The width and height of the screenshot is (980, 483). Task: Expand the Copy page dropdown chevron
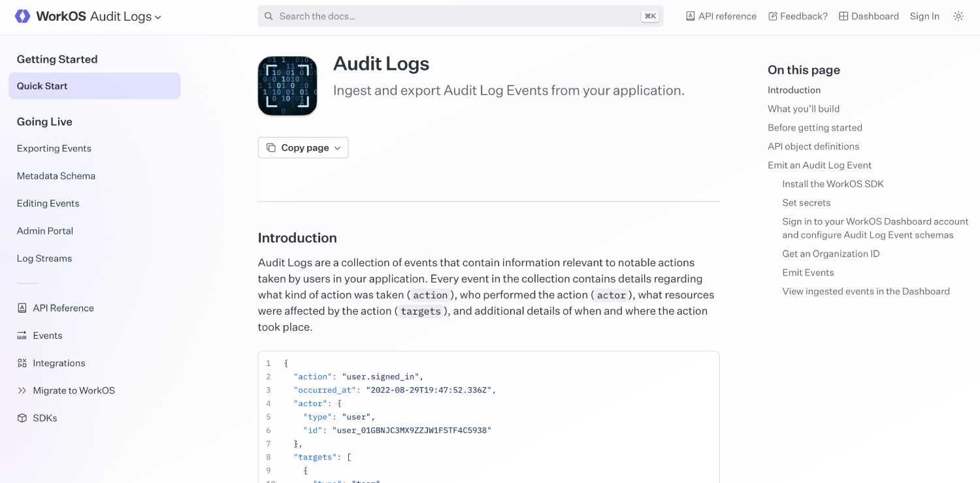point(338,148)
